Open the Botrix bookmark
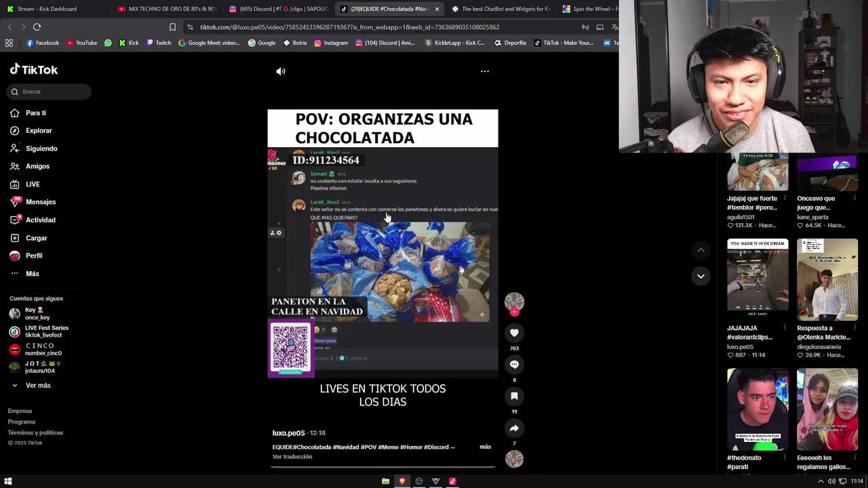This screenshot has width=868, height=488. coord(294,43)
